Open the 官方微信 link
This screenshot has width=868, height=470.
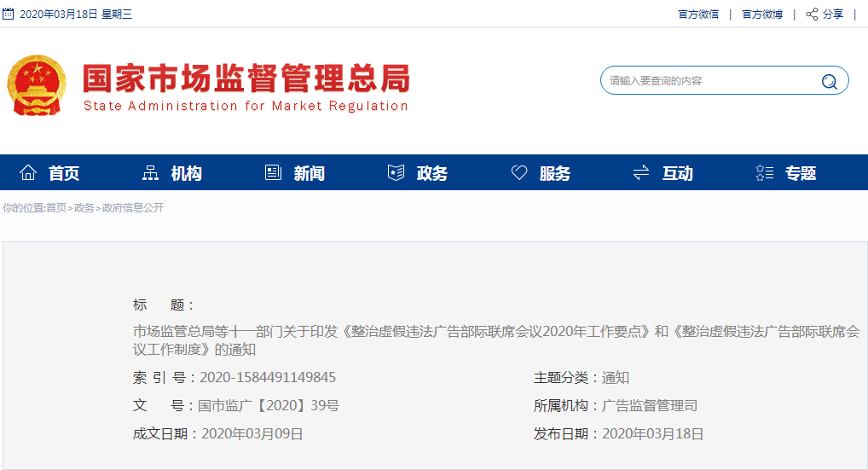pos(698,15)
